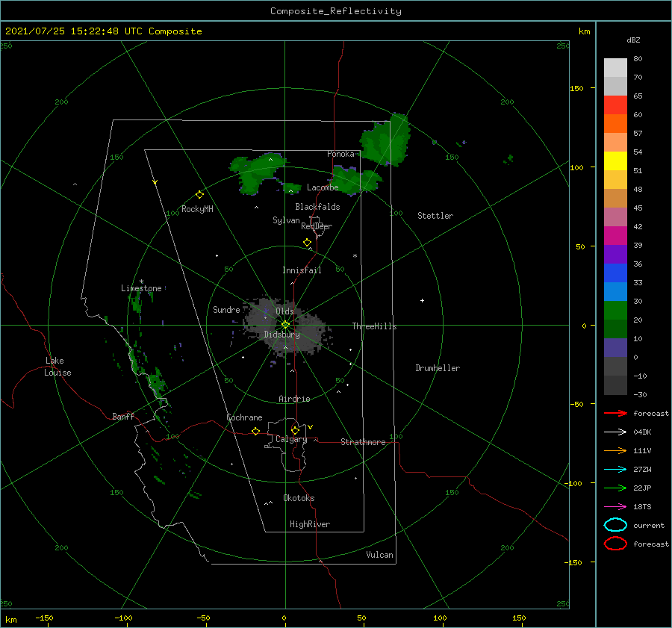The height and width of the screenshot is (628, 672).
Task: Click the HighRiver label
Action: point(310,524)
